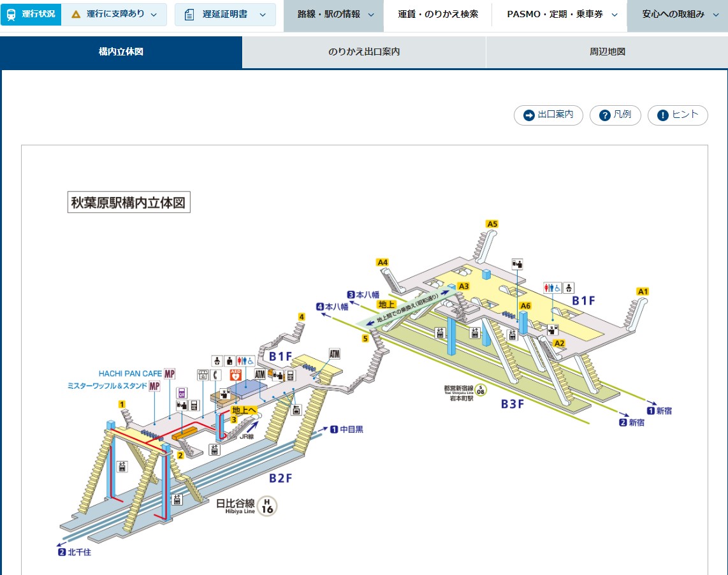Click the AED icon on the station map

click(x=236, y=375)
